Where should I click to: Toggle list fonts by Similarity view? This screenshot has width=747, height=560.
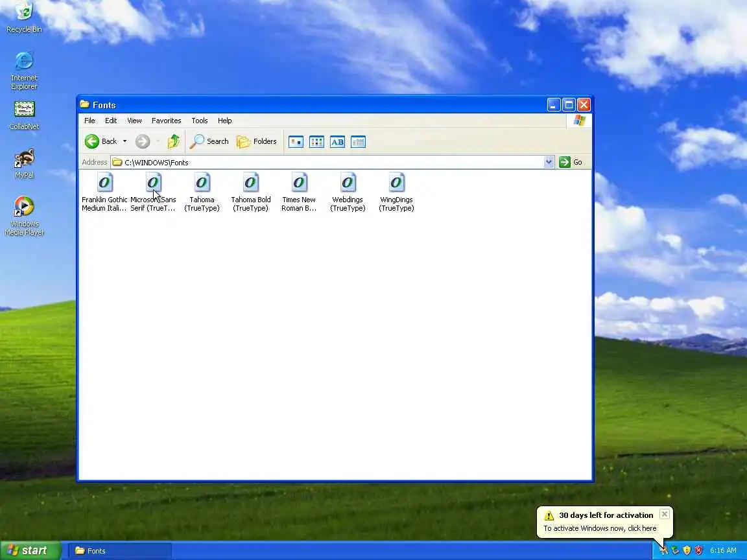(337, 142)
